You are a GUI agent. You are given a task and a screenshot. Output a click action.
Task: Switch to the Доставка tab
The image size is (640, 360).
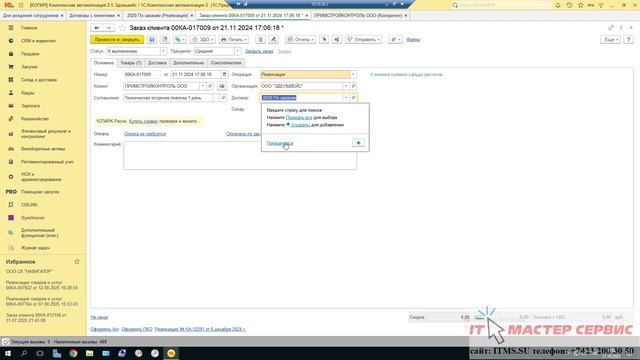(x=157, y=63)
